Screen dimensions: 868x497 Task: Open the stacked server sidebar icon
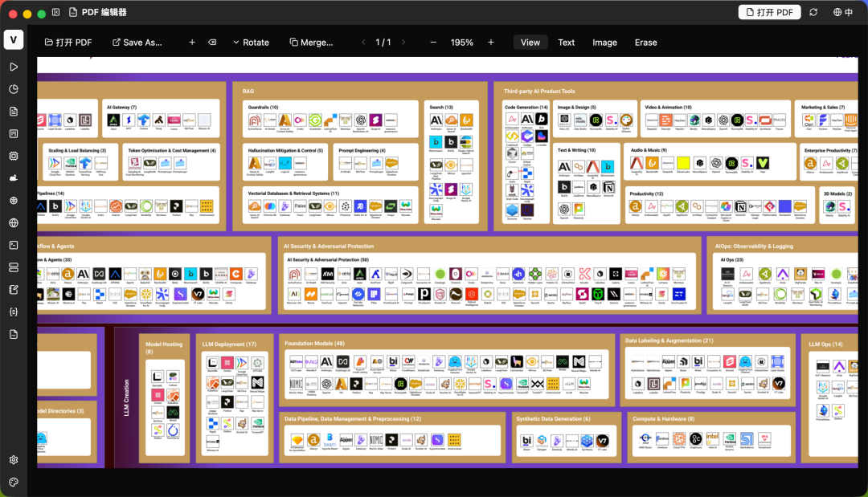pyautogui.click(x=14, y=267)
